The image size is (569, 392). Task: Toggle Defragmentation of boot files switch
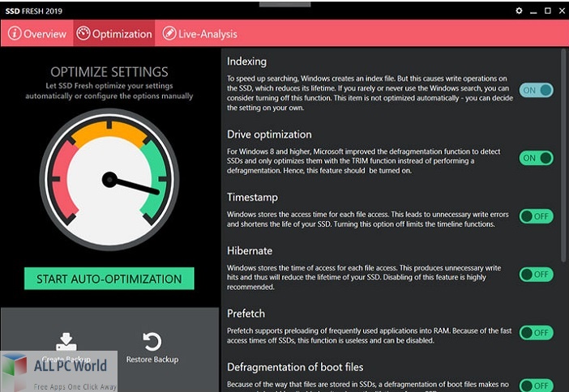point(536,386)
